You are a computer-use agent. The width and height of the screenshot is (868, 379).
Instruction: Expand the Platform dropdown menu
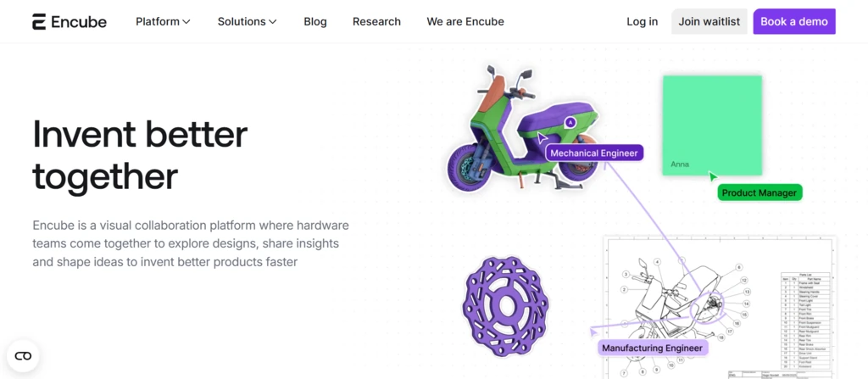point(163,22)
